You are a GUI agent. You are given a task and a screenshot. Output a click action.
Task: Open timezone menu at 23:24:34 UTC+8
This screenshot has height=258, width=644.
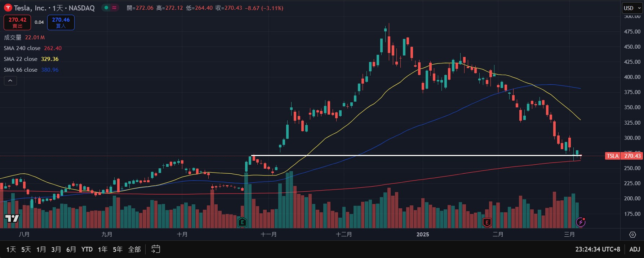point(598,249)
